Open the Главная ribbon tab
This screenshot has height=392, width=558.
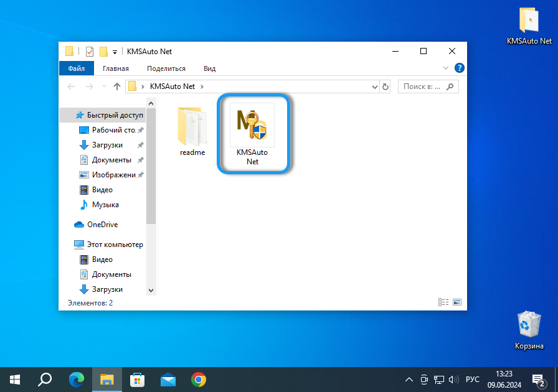click(116, 68)
